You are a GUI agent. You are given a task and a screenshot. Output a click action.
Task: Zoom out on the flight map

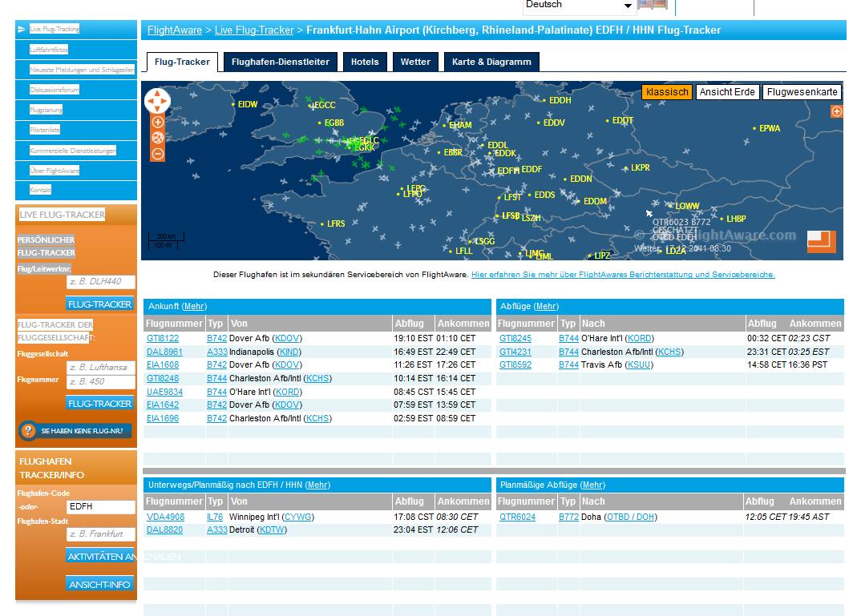pos(158,153)
